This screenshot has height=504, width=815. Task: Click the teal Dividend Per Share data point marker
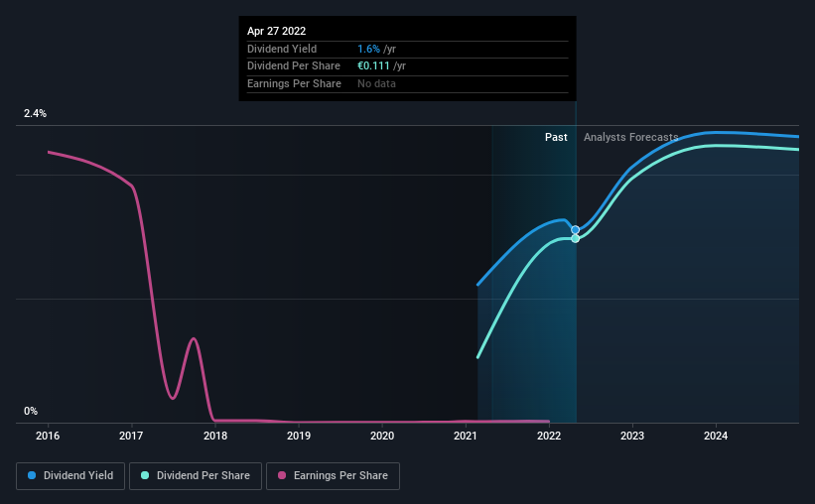pyautogui.click(x=576, y=238)
